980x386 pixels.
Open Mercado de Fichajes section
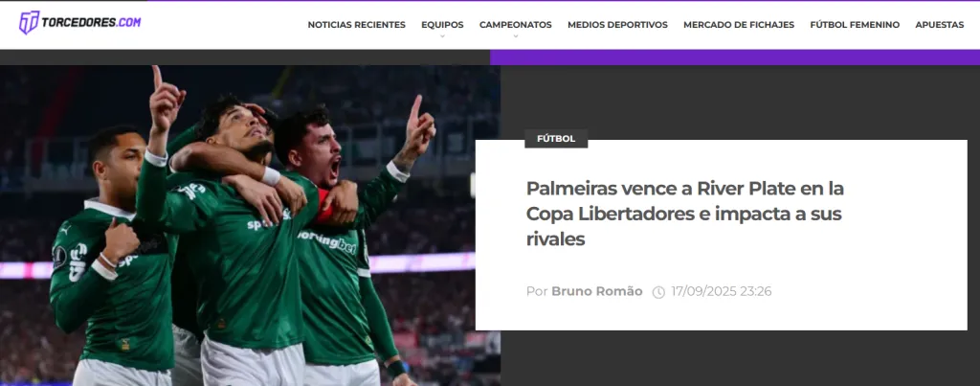(739, 25)
